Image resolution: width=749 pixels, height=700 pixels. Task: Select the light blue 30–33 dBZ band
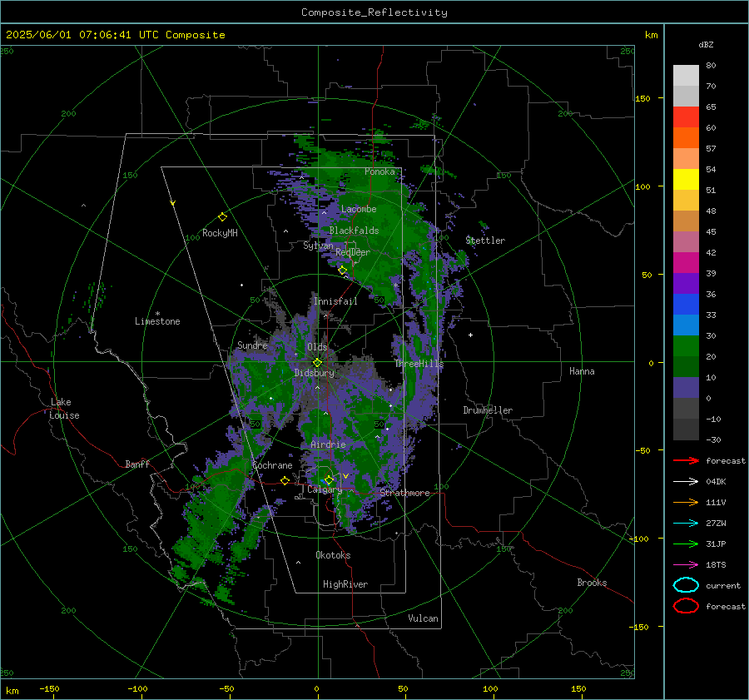(686, 325)
